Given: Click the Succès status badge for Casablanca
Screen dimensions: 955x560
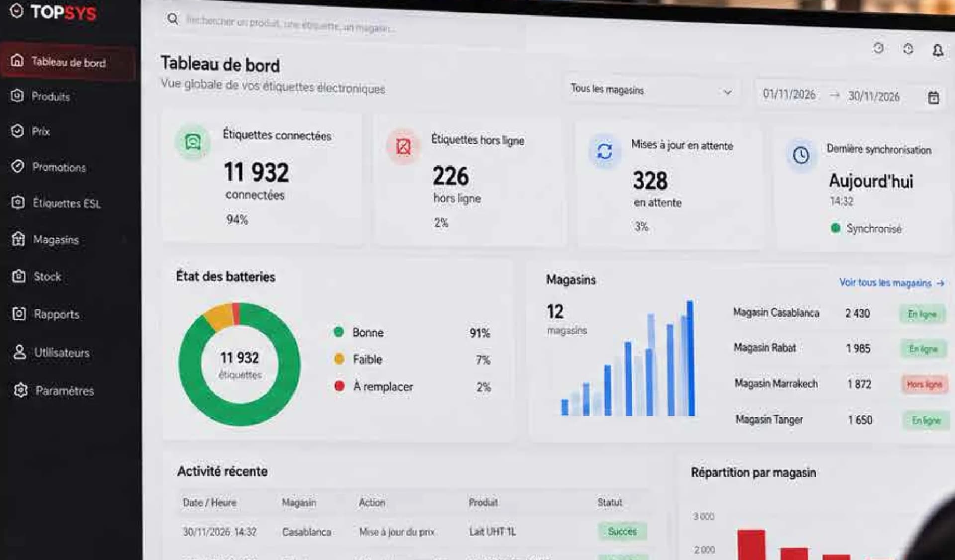Looking at the screenshot, I should click(x=622, y=532).
